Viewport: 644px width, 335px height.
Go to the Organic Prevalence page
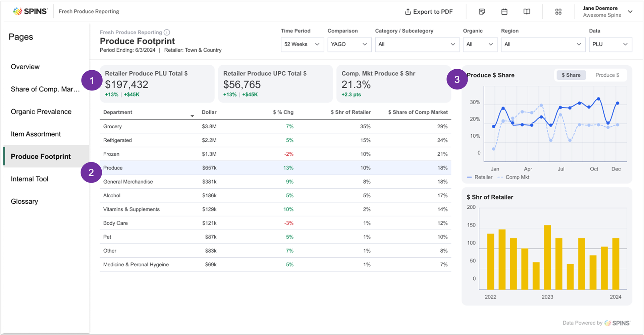point(41,112)
